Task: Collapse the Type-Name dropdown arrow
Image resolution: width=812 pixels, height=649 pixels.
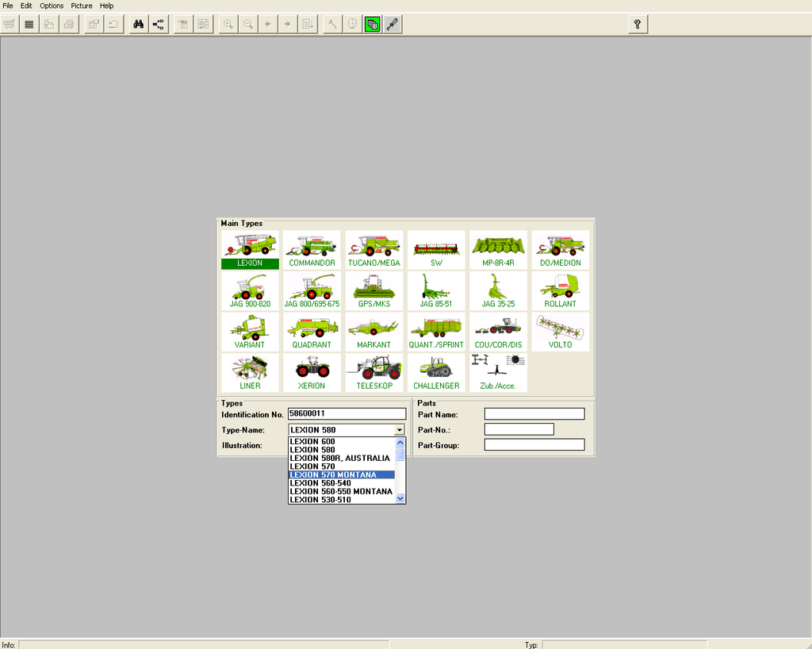Action: 400,430
